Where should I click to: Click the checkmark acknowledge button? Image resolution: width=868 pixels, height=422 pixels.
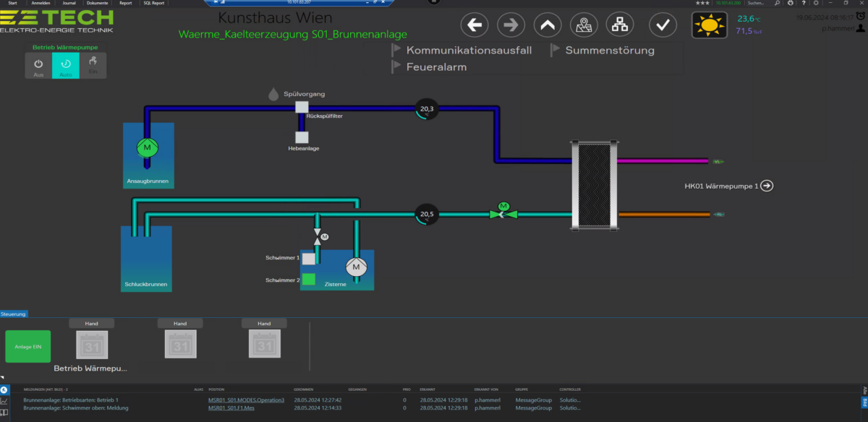[662, 25]
